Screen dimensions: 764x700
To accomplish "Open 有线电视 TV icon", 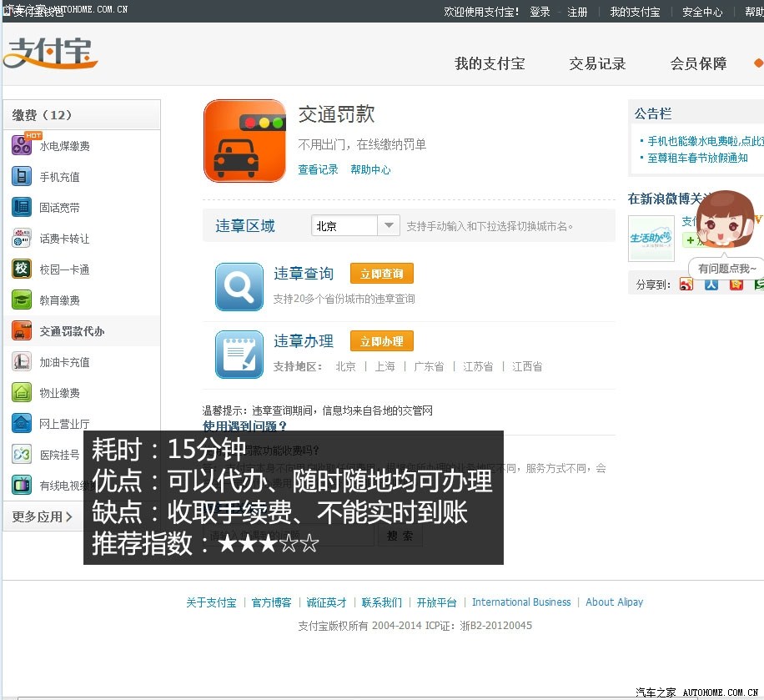I will click(22, 485).
